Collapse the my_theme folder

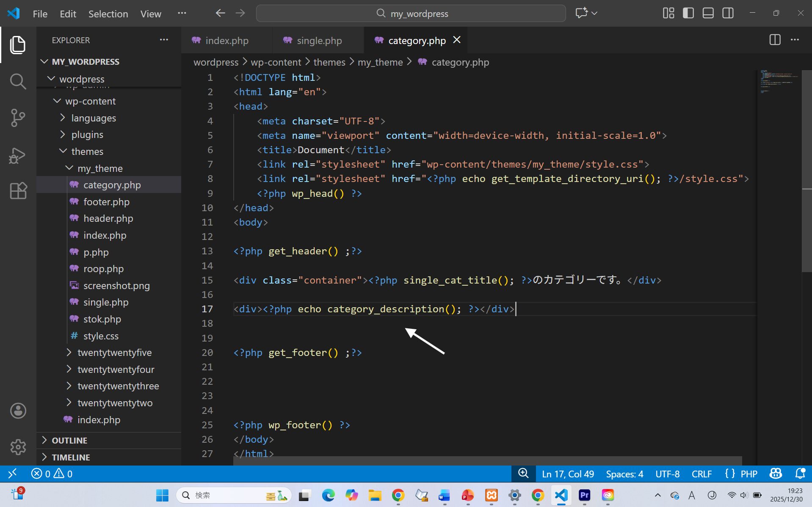coord(100,168)
